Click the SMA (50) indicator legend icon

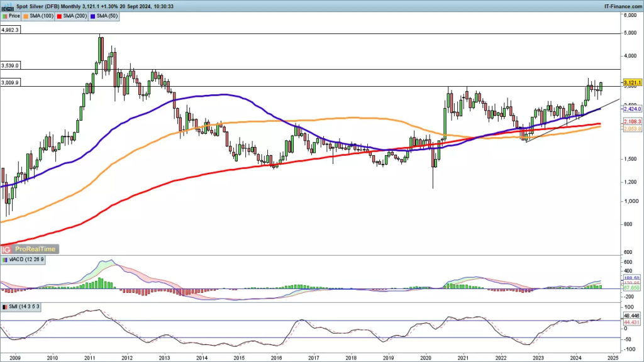[x=93, y=16]
